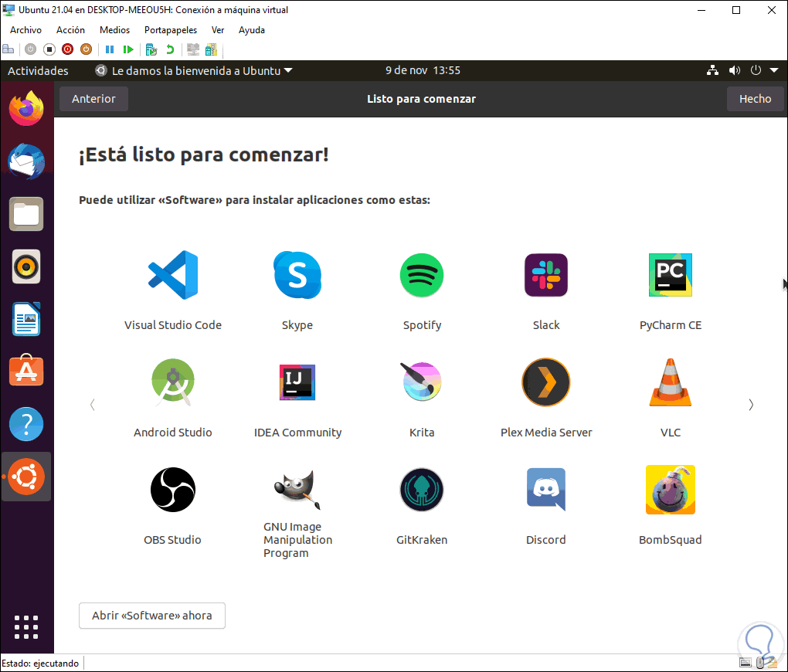
Task: Click the Hecho button
Action: point(755,99)
